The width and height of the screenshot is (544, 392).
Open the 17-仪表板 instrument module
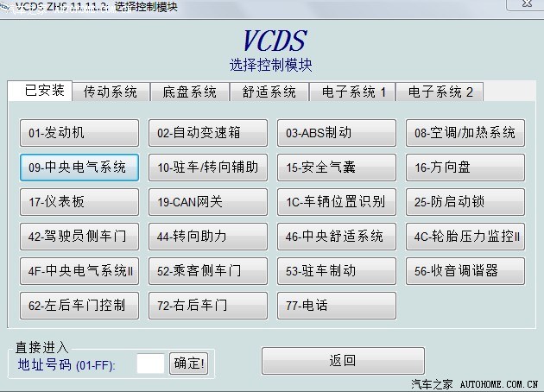point(79,202)
